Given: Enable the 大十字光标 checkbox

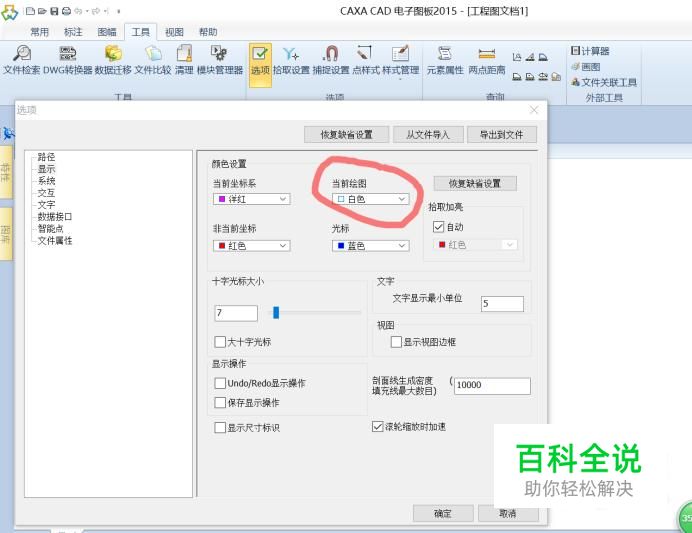Looking at the screenshot, I should (220, 342).
